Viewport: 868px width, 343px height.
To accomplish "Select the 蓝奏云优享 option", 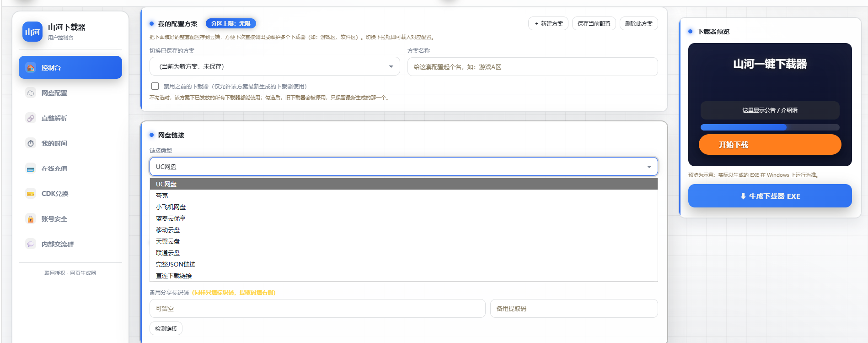I will pyautogui.click(x=404, y=218).
